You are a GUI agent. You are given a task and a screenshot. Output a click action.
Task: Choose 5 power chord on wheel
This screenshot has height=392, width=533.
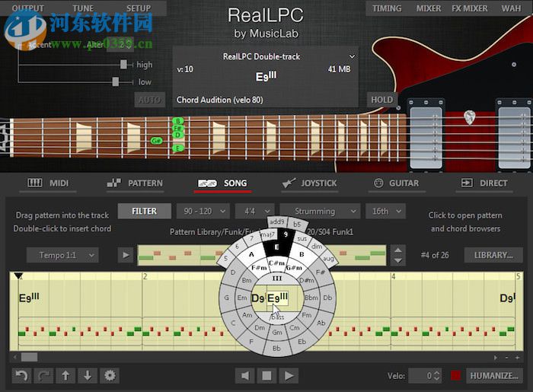click(225, 259)
